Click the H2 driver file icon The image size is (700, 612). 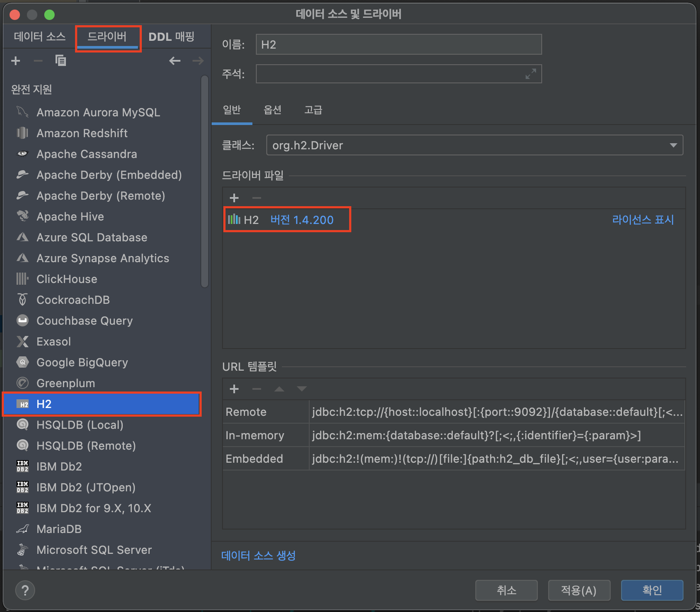point(234,220)
